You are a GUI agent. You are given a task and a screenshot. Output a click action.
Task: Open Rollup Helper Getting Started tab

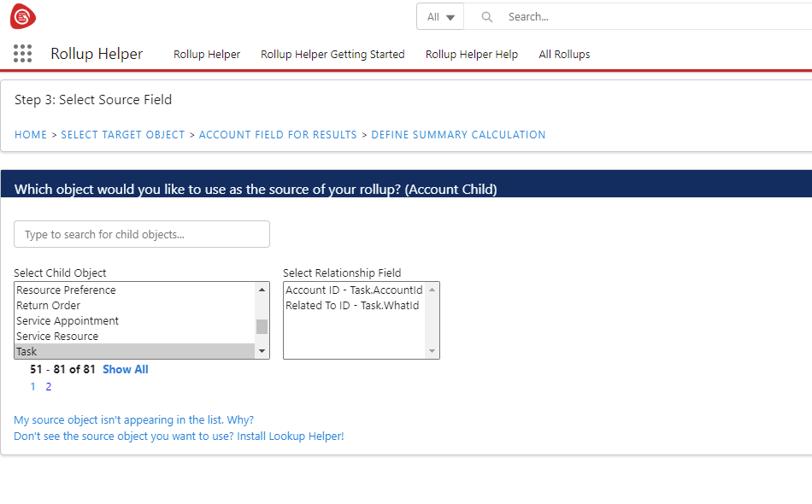(x=332, y=55)
